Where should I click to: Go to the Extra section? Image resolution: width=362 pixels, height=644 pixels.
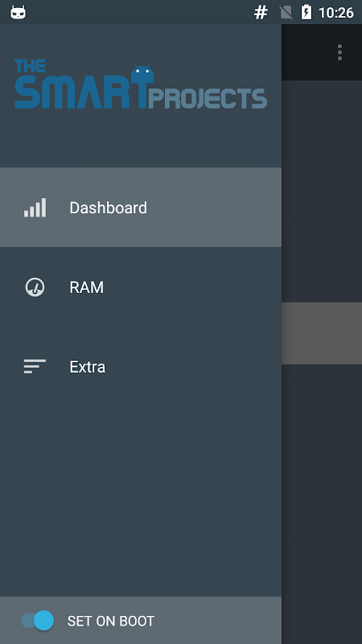[x=141, y=366]
